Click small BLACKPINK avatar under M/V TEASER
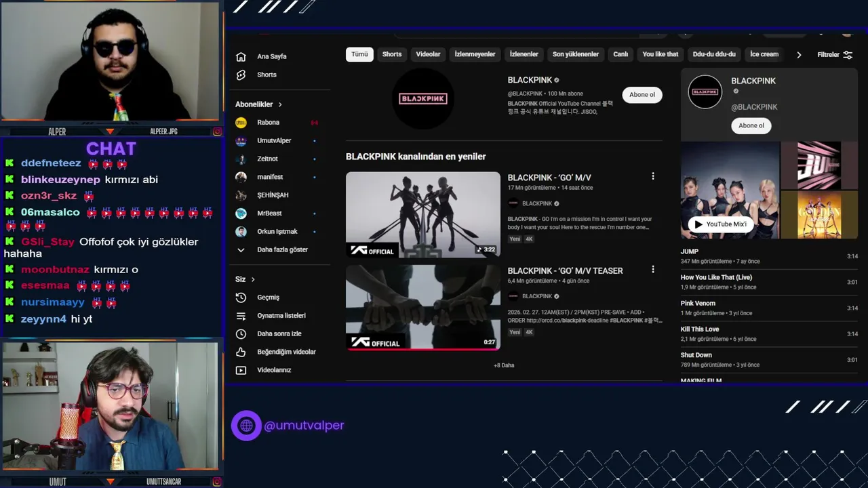Viewport: 868px width, 488px height. coord(513,296)
